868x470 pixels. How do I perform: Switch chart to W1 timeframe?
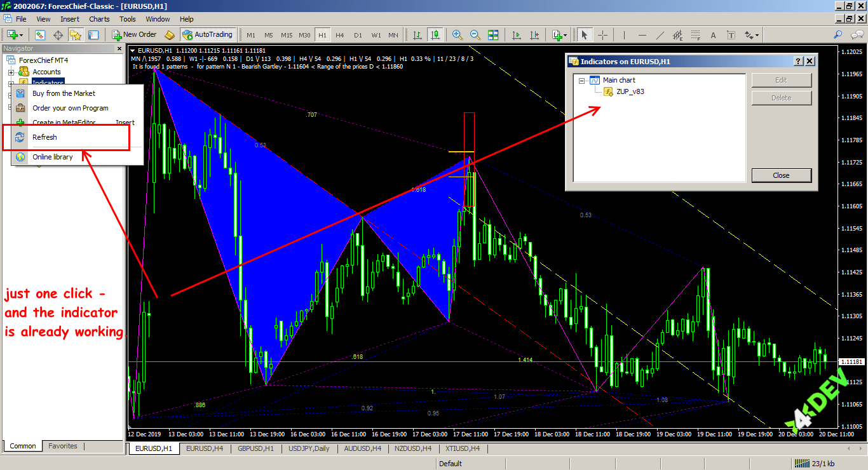click(376, 35)
